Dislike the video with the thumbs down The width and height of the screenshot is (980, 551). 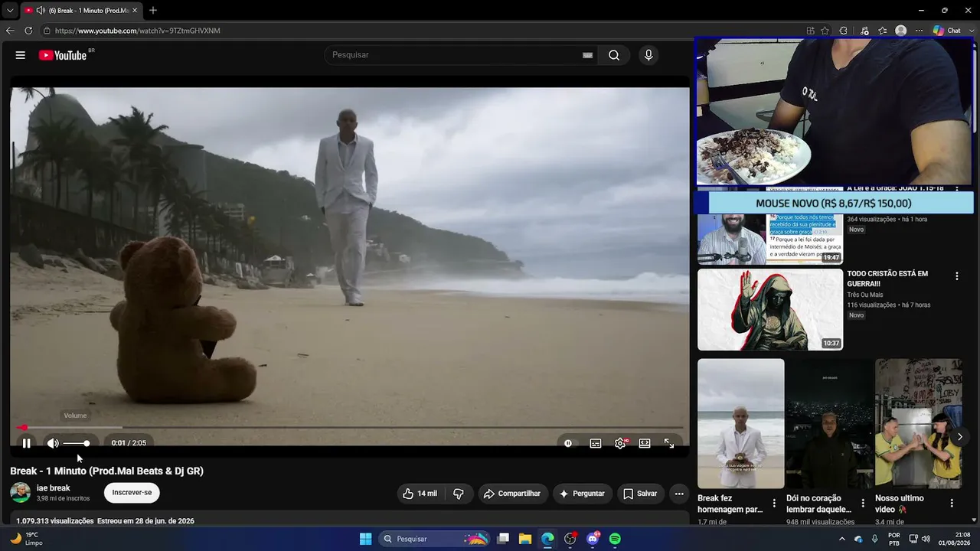coord(459,494)
